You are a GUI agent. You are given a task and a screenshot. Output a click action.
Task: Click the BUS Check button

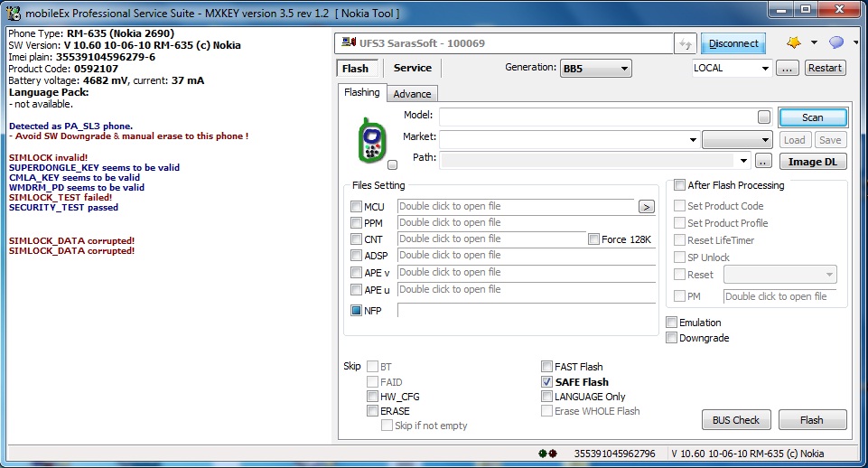pyautogui.click(x=736, y=420)
